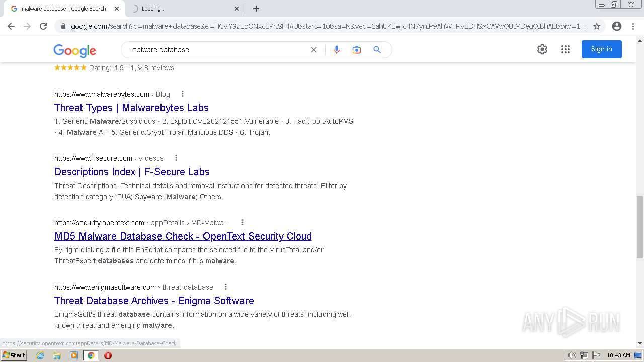Click the https://www.enigmasoftware.com URL text
The image size is (644, 362).
pyautogui.click(x=105, y=287)
